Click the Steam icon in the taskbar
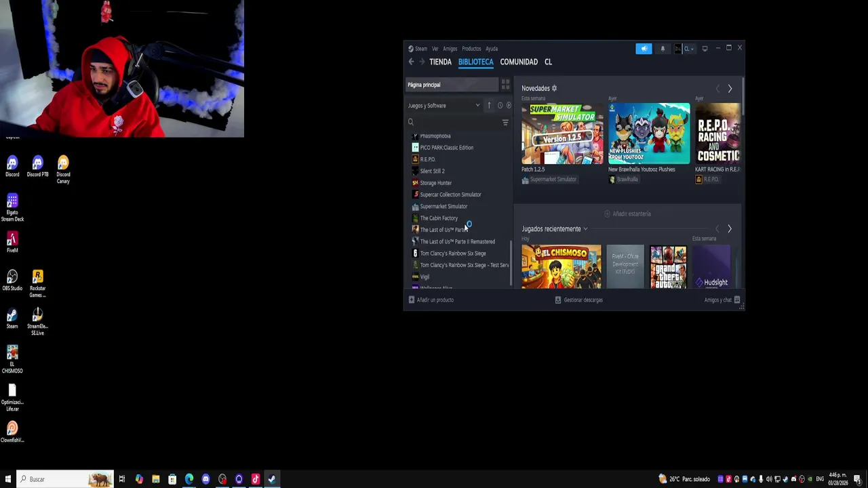This screenshot has height=488, width=868. tap(272, 479)
